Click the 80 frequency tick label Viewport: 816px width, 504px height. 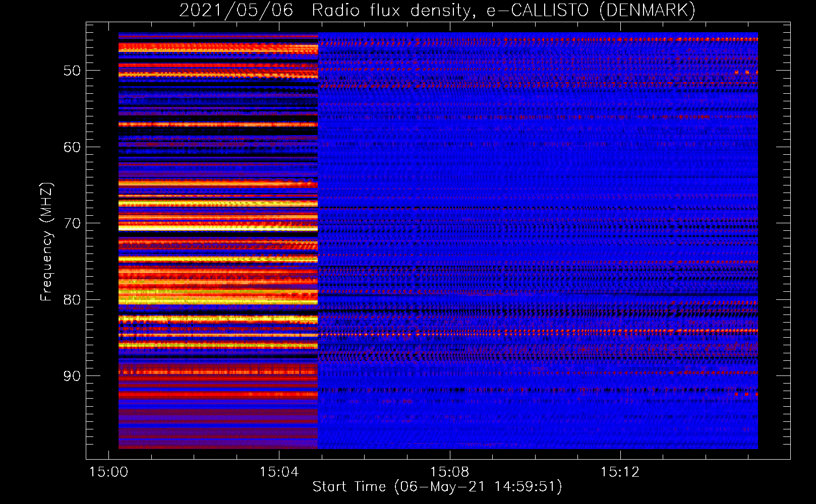(x=72, y=300)
